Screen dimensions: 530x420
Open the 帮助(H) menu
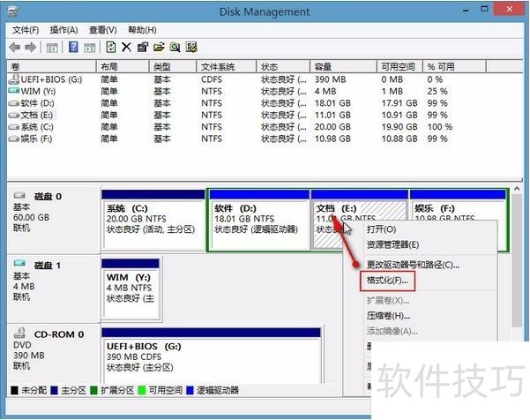[142, 30]
